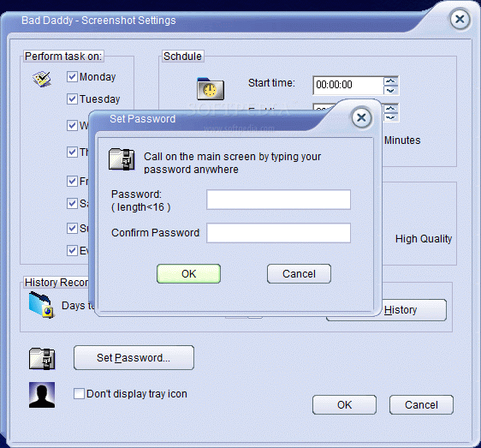
Task: Confirm the Set Password dialog with OK
Action: click(x=188, y=273)
